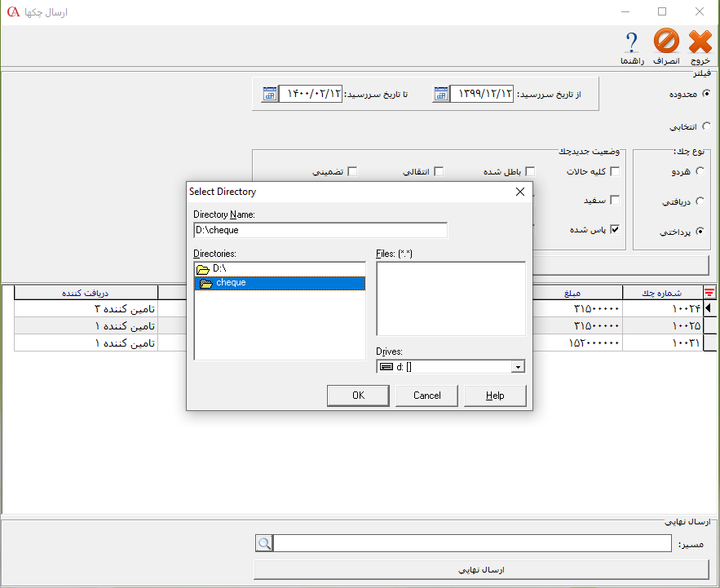Image resolution: width=720 pixels, height=588 pixels.
Task: Click the red filter icon in grid header
Action: point(709,294)
